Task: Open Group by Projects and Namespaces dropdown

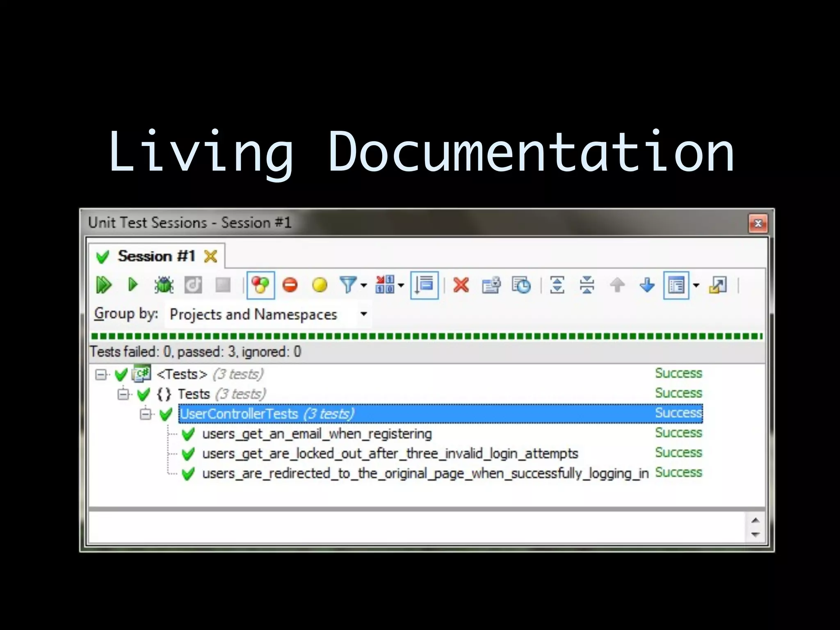Action: point(268,315)
